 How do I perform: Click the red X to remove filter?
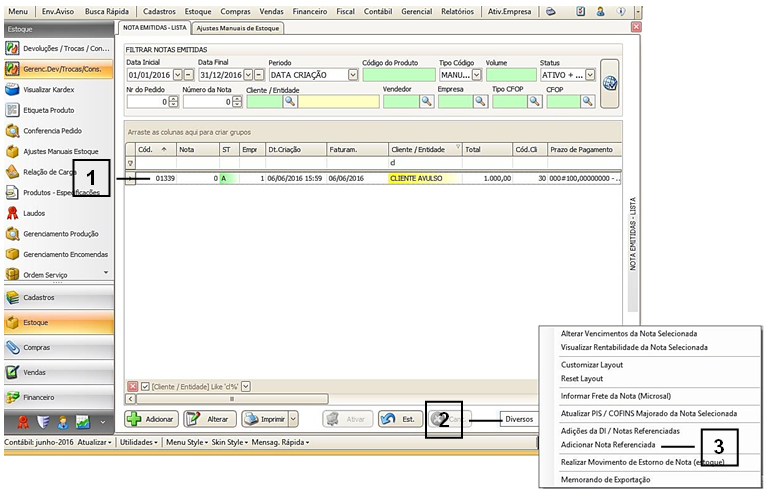(133, 386)
